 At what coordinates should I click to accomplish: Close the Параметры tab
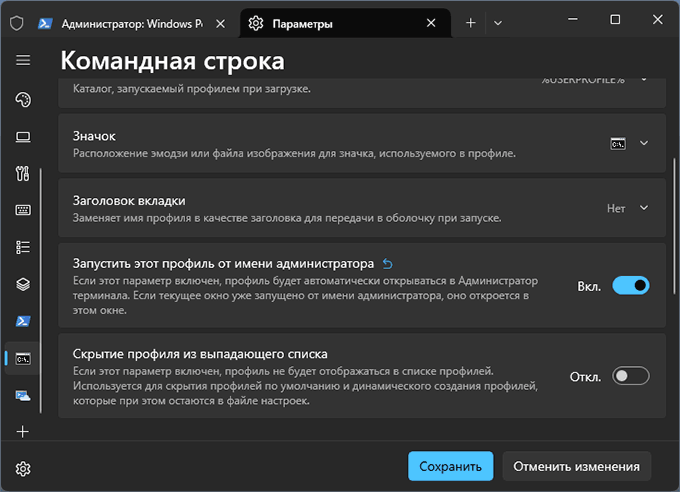click(x=431, y=23)
